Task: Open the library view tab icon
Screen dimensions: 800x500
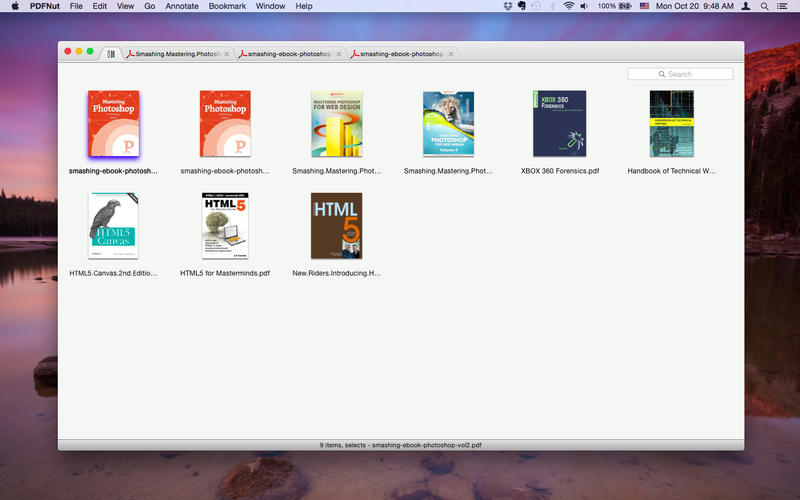Action: click(x=111, y=53)
